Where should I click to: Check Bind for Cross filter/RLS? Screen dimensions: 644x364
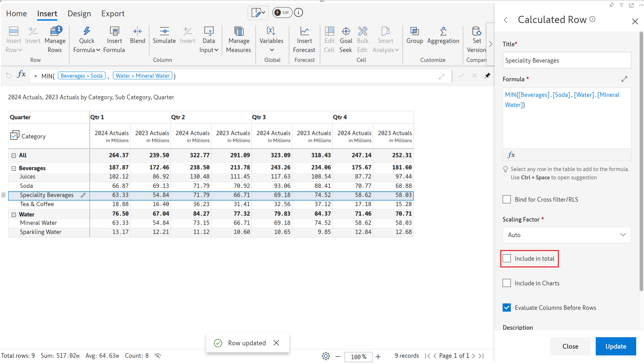[x=507, y=199]
